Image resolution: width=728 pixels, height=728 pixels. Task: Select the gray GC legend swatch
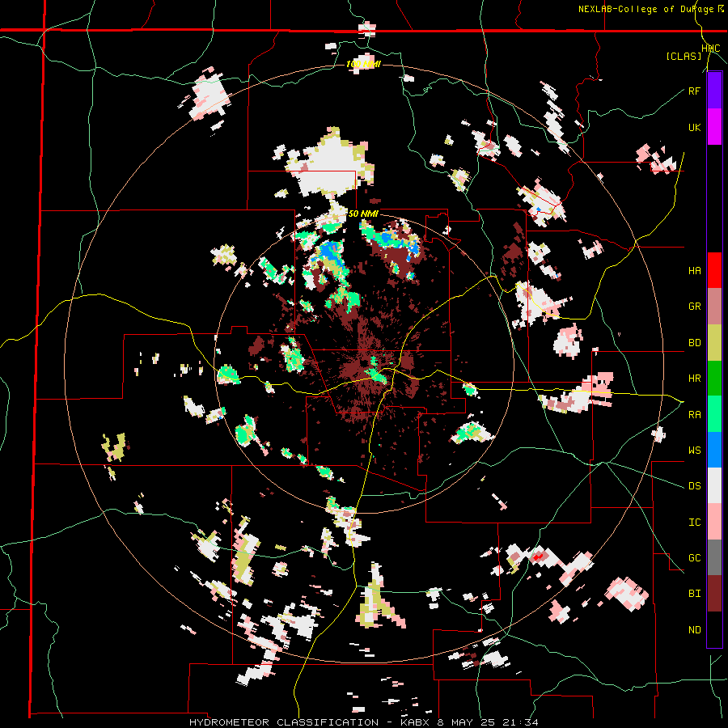tap(714, 557)
